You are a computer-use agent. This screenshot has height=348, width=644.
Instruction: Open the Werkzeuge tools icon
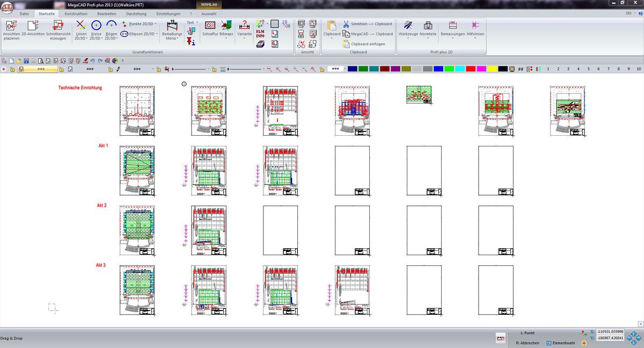tap(408, 29)
